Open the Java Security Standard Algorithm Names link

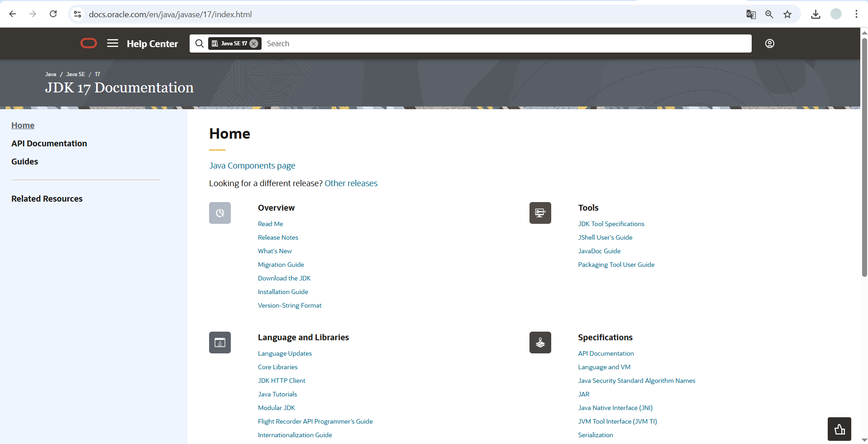(636, 381)
